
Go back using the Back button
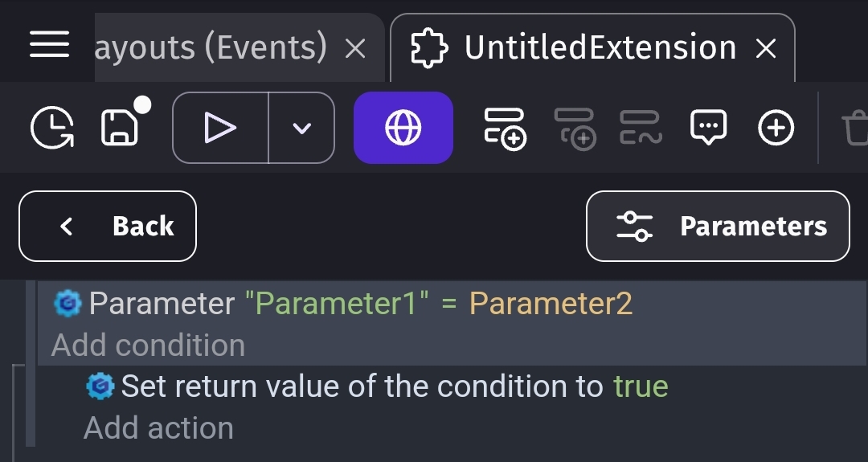[108, 227]
